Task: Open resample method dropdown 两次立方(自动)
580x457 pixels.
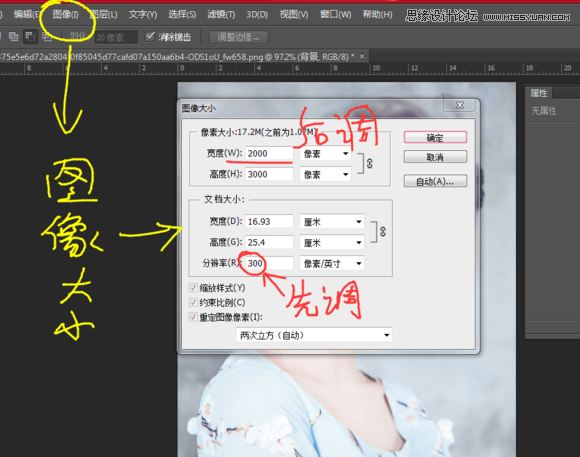Action: tap(314, 335)
